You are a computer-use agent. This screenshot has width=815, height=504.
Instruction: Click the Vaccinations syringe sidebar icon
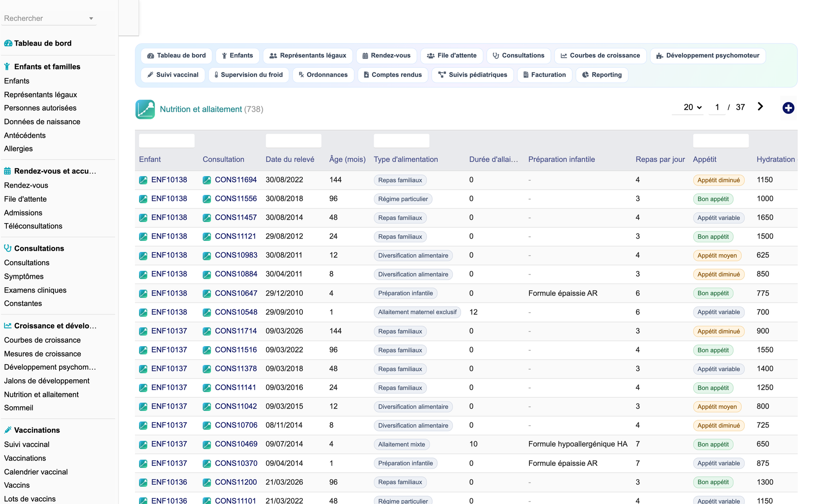[8, 430]
